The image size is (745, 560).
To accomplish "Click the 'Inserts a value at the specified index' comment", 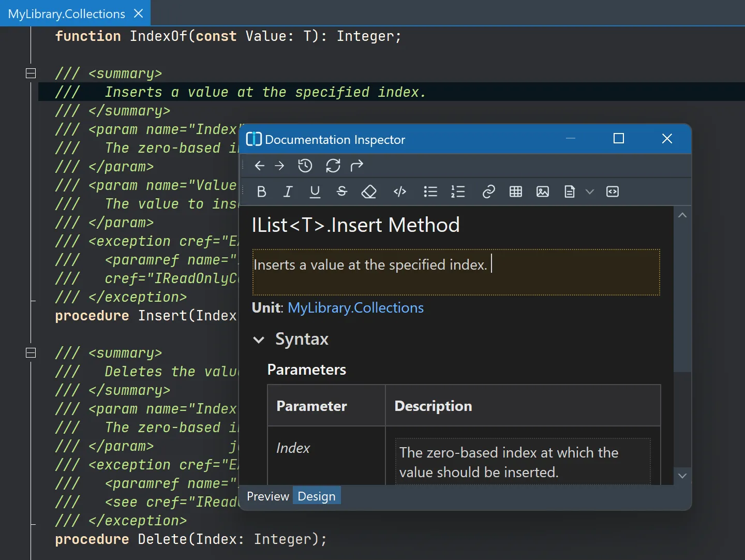I will point(265,92).
